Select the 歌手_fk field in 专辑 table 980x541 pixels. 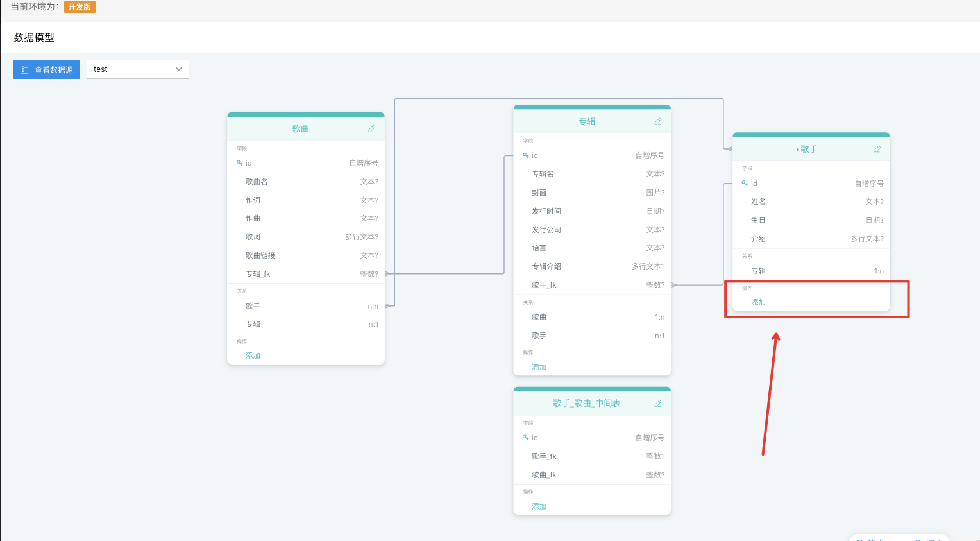[592, 285]
